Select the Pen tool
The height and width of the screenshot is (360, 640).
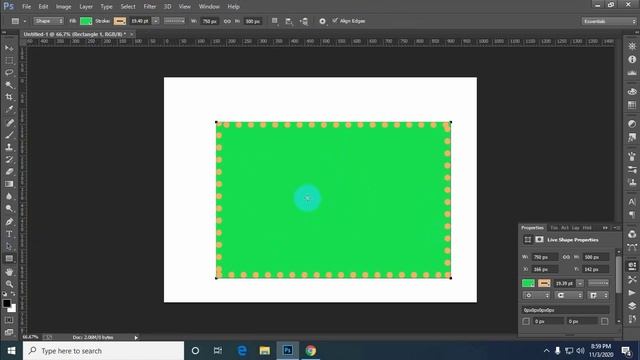[x=9, y=222]
